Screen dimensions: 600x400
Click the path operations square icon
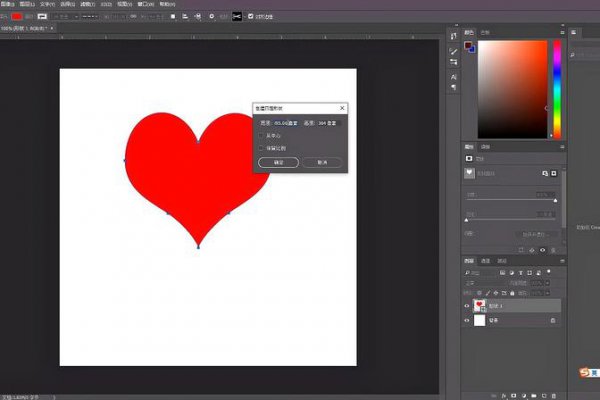pyautogui.click(x=173, y=16)
